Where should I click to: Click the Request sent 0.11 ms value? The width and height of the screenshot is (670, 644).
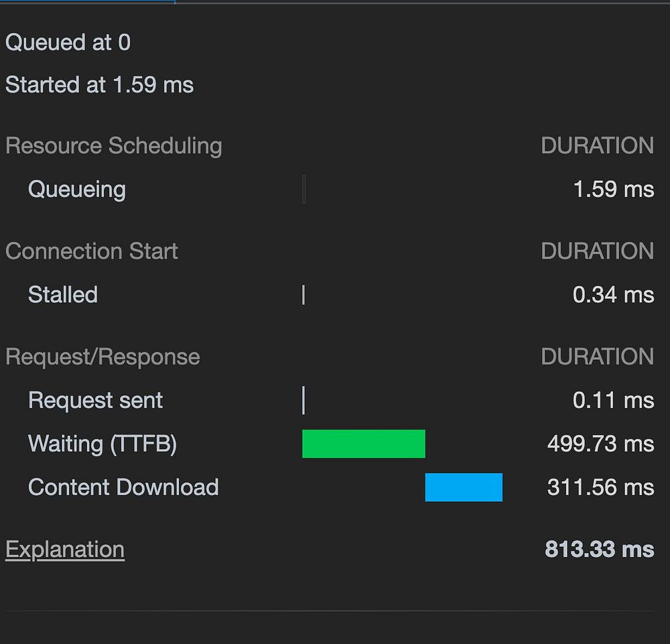tap(613, 401)
